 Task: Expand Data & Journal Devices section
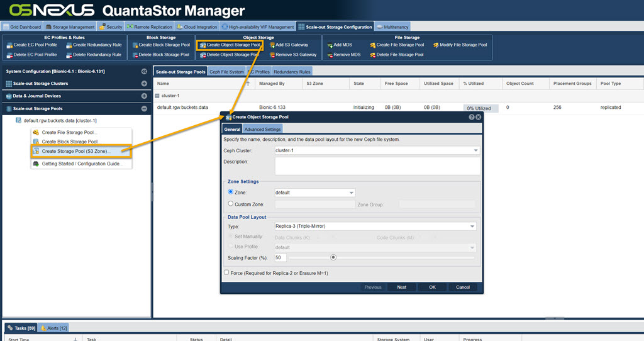click(x=144, y=96)
